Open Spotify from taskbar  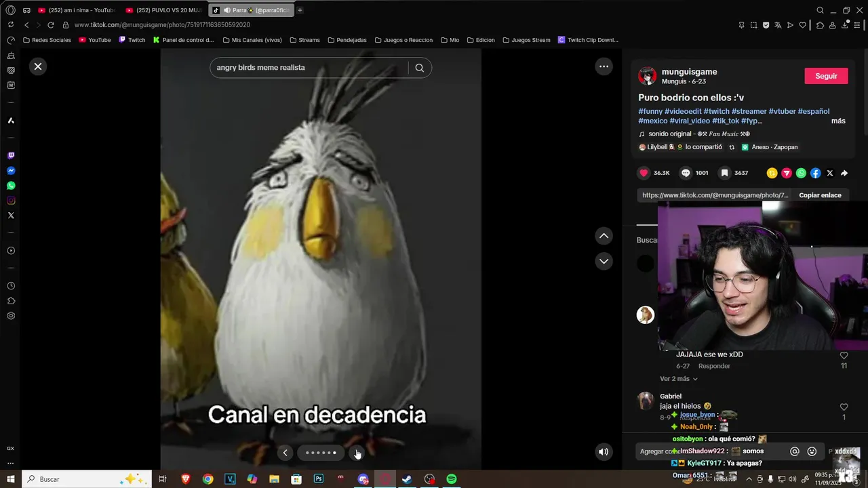(451, 479)
